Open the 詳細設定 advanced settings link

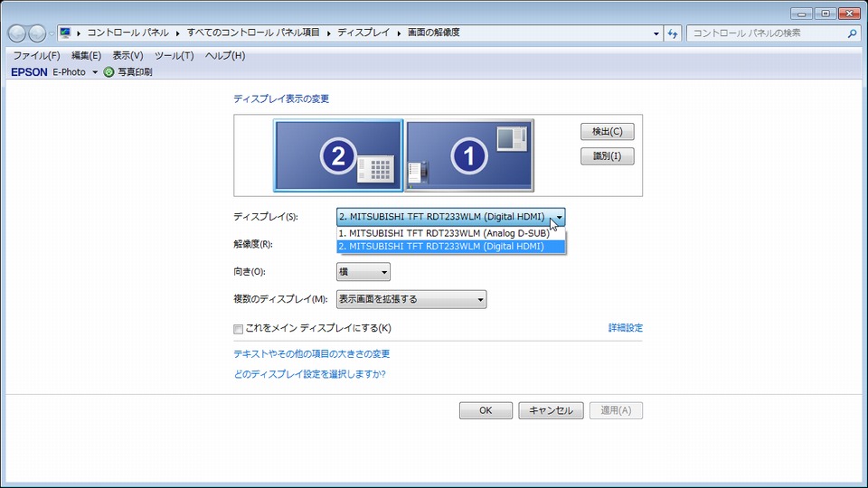tap(625, 328)
